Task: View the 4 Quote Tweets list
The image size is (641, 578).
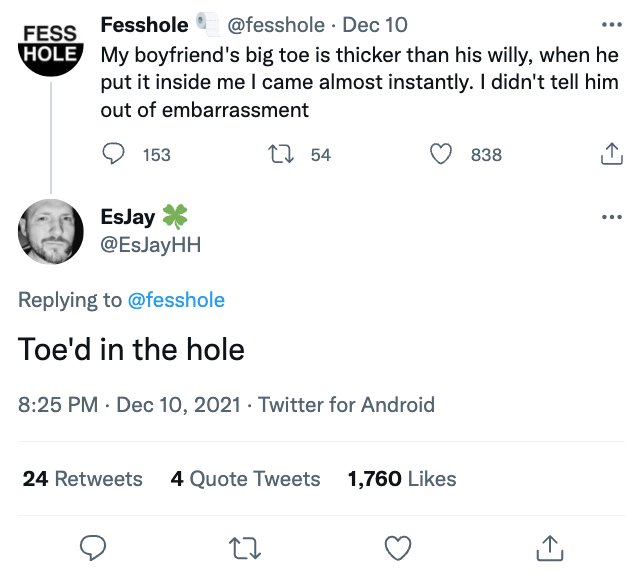Action: tap(245, 479)
